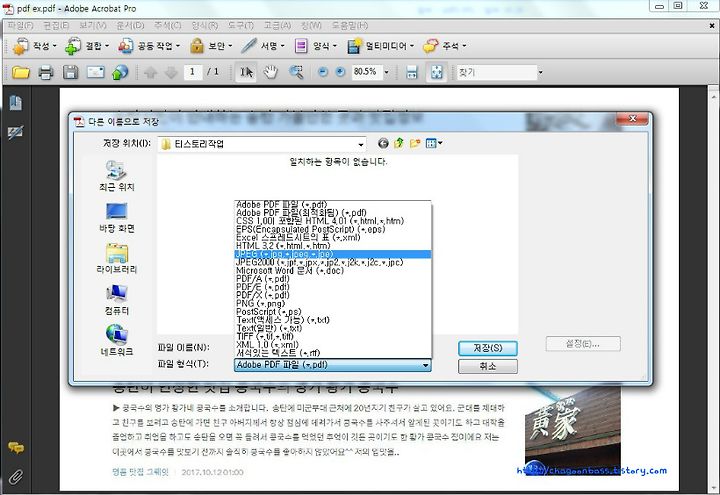The image size is (720, 495).
Task: Go to next page with down arrow
Action: [x=171, y=72]
